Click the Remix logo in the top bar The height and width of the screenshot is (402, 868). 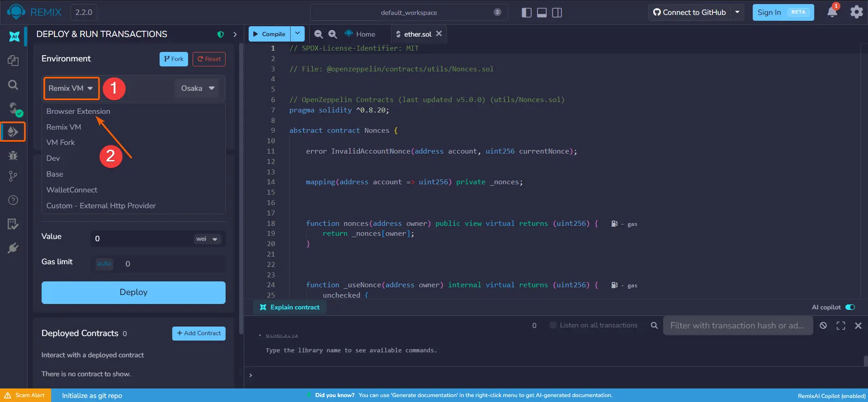pyautogui.click(x=16, y=12)
